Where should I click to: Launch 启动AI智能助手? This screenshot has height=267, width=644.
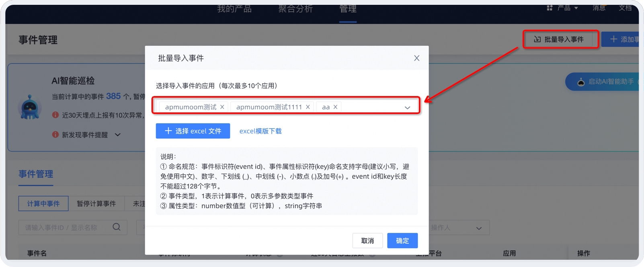click(x=603, y=82)
